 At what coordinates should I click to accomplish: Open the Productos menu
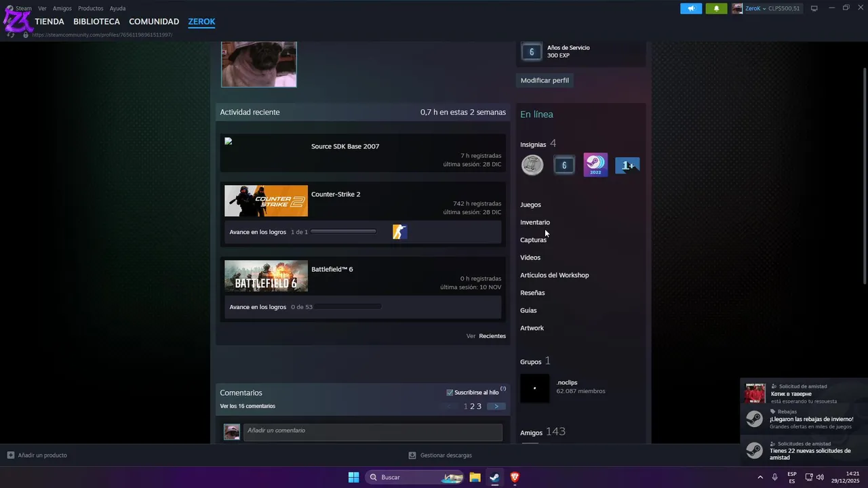[91, 8]
